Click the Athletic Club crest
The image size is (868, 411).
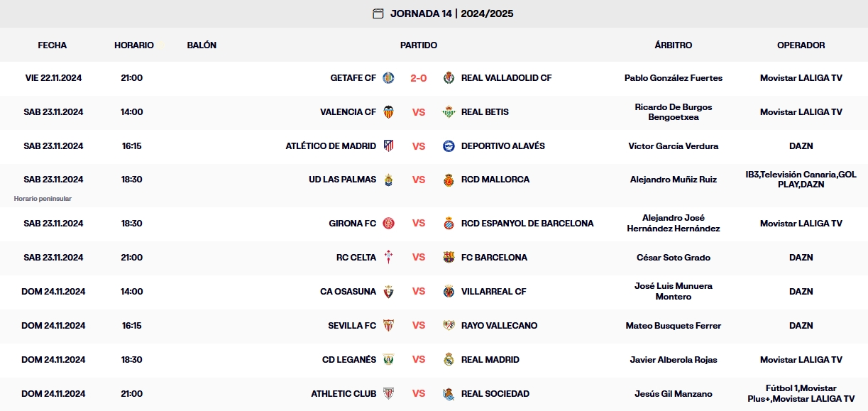(x=388, y=394)
